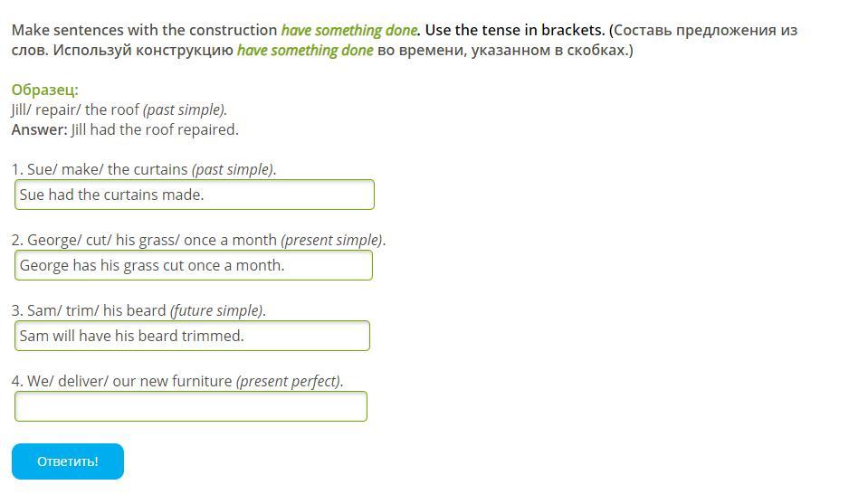849x504 pixels.
Task: Click the '(future simple)' tense hint
Action: (x=217, y=310)
